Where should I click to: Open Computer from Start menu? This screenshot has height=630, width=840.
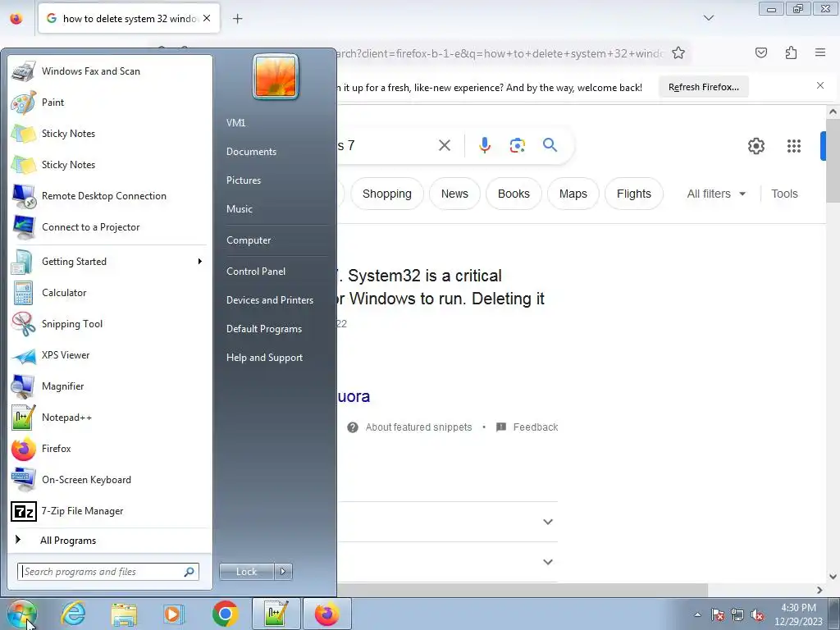point(249,240)
